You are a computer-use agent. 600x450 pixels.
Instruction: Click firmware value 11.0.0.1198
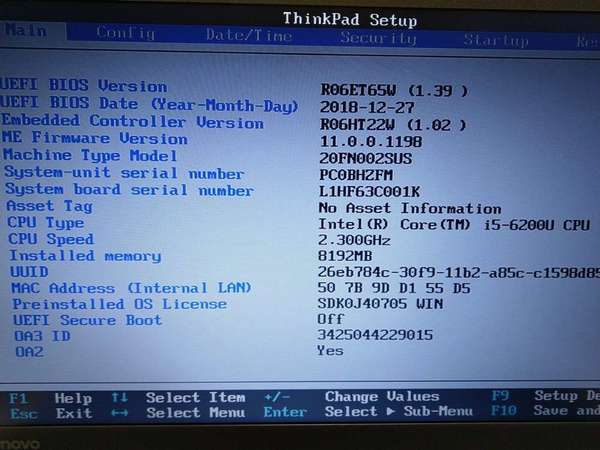[371, 142]
